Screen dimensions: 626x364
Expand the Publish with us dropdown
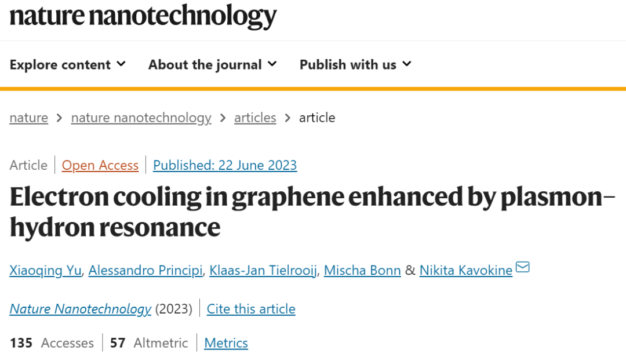(x=348, y=64)
